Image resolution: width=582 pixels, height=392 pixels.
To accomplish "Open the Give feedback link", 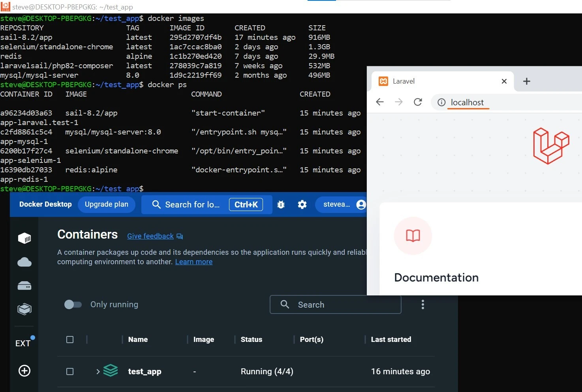I will (150, 236).
